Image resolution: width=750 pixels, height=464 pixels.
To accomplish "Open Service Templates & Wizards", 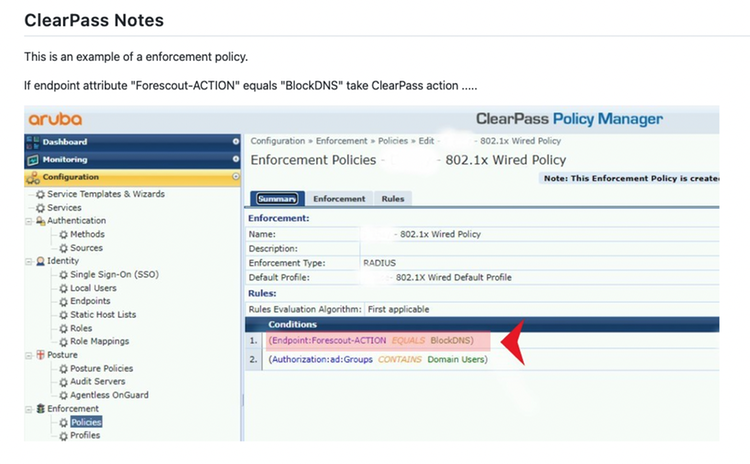I will pos(105,194).
